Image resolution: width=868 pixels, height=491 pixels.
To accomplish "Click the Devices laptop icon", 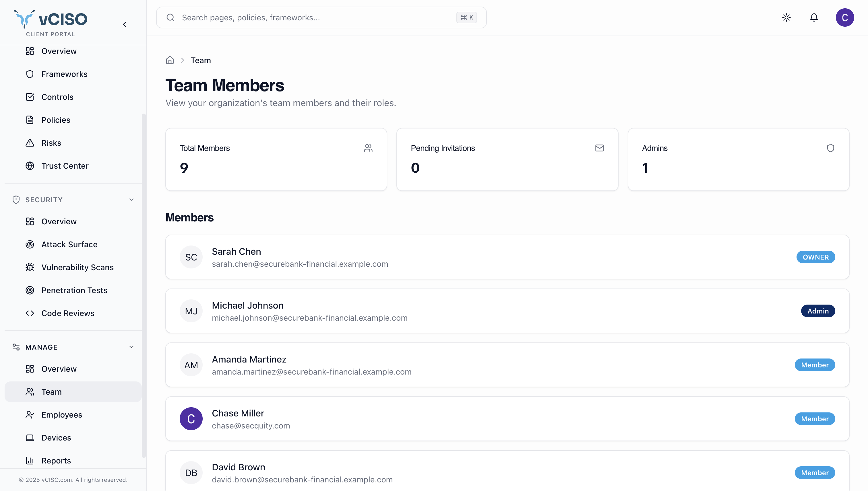I will tap(30, 437).
